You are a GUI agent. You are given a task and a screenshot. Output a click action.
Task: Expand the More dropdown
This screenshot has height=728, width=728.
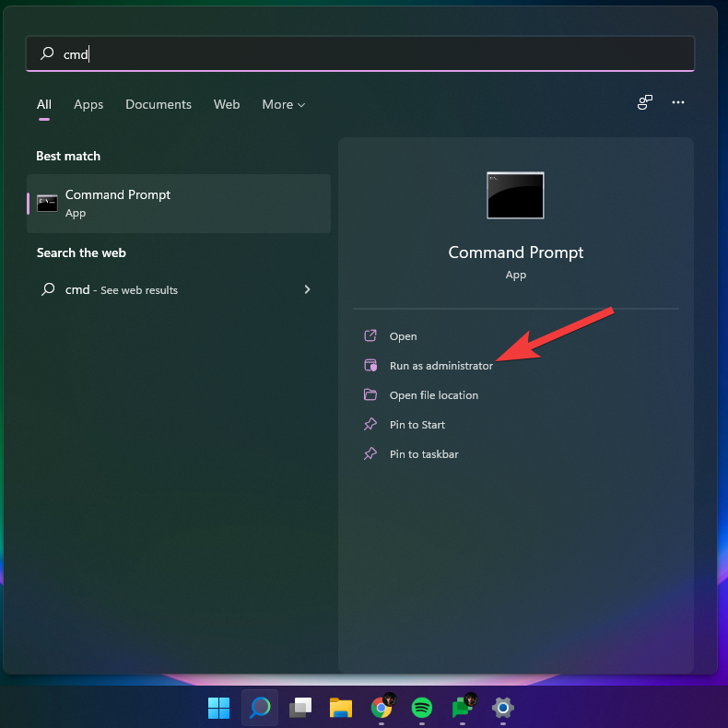point(283,104)
